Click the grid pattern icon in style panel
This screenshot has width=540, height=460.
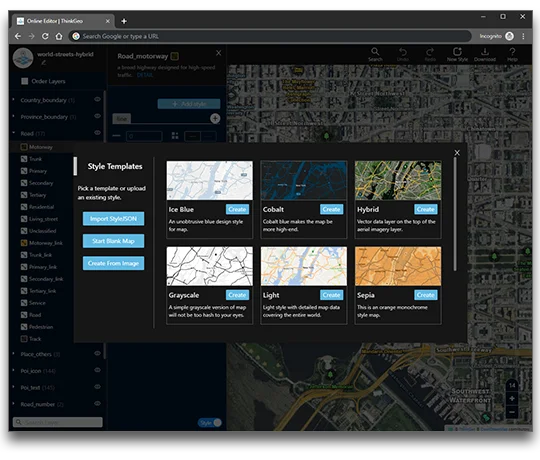pyautogui.click(x=175, y=136)
